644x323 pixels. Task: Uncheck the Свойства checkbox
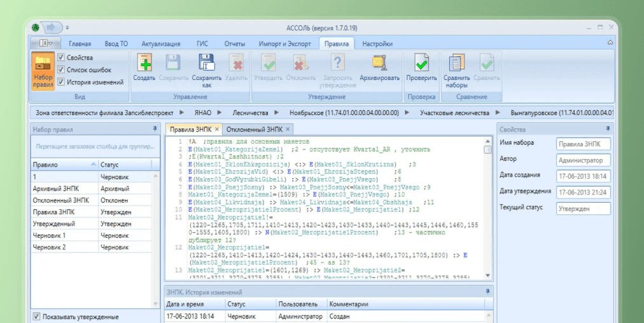click(61, 58)
